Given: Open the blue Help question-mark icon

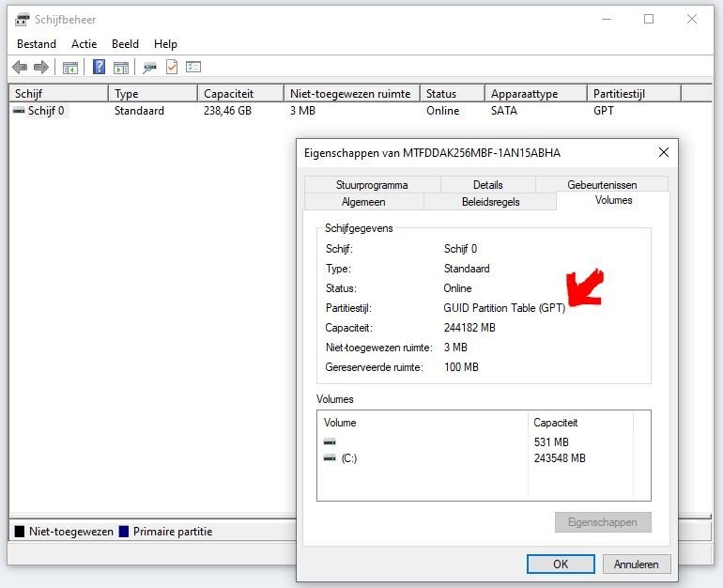Looking at the screenshot, I should (99, 67).
